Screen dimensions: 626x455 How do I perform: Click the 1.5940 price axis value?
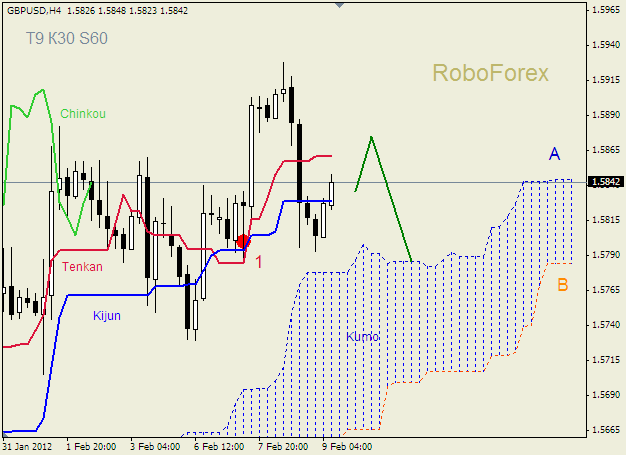pos(606,45)
